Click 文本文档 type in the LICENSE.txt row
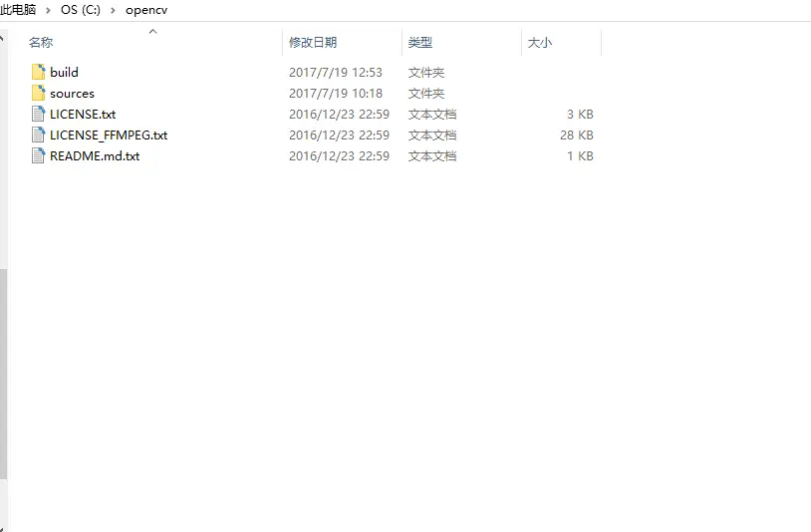 tap(432, 115)
